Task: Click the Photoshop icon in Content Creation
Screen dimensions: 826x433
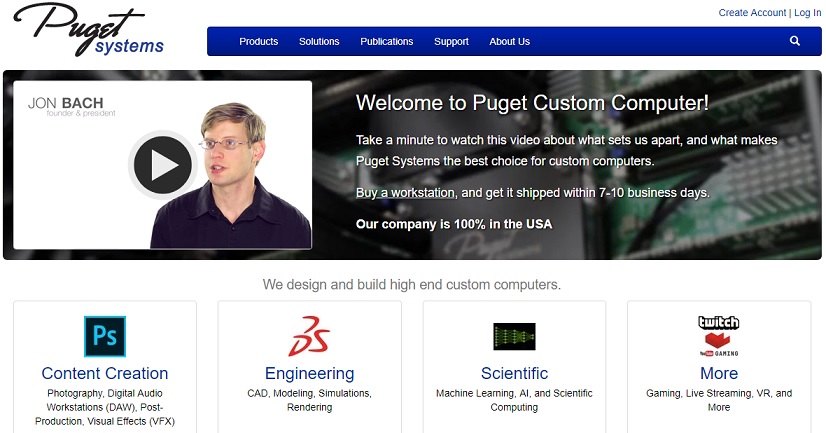Action: point(105,337)
